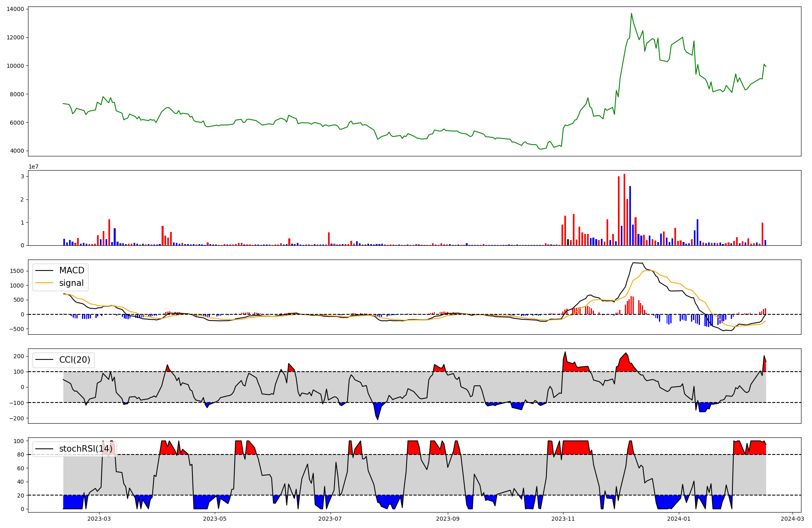Viewport: 812px width, 528px height.
Task: Click the 20 tick on stochRSI axis
Action: [x=21, y=496]
